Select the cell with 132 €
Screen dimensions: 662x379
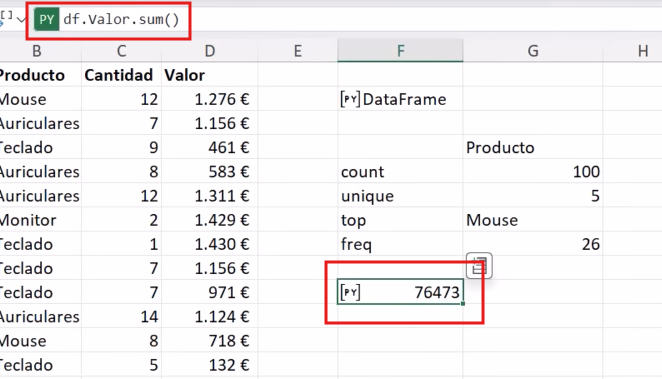[210, 365]
